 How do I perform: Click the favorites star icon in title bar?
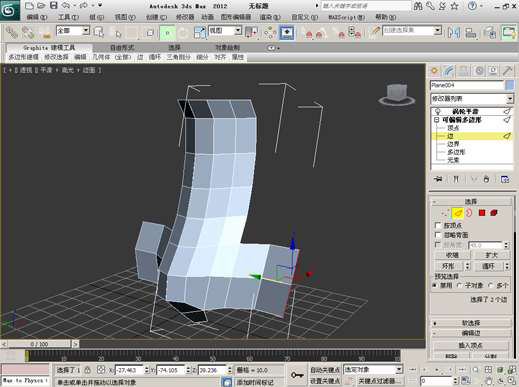(454, 6)
